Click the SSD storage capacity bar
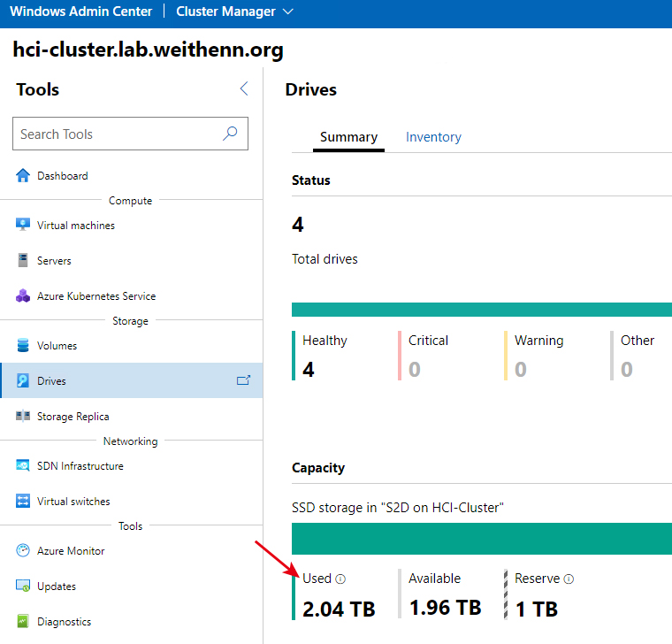The height and width of the screenshot is (644, 672). coord(482,539)
